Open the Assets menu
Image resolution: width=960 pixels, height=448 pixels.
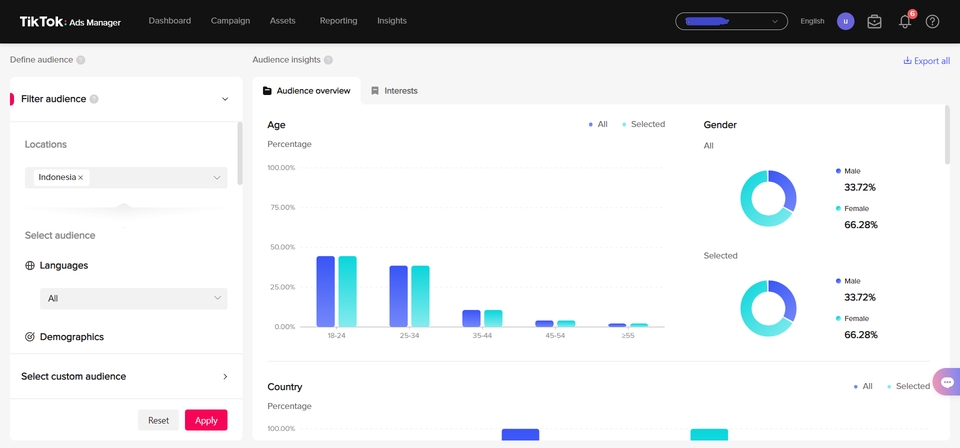[282, 21]
